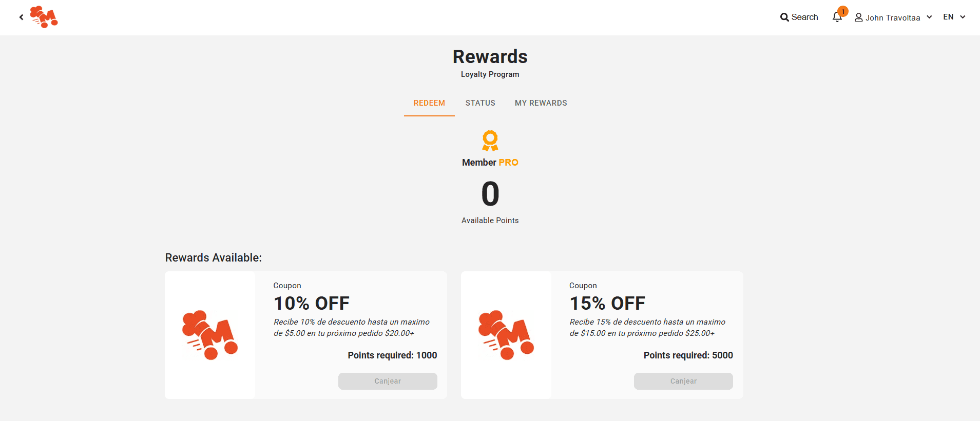Click the brand logo on the 15% coupon
The image size is (980, 421).
point(506,335)
